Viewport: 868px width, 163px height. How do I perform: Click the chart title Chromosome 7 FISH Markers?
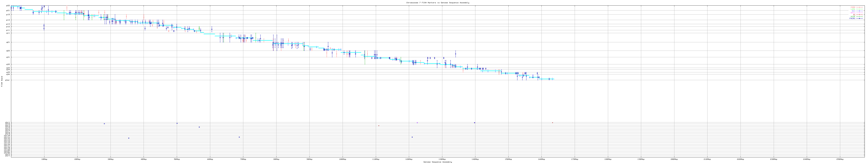click(x=437, y=3)
